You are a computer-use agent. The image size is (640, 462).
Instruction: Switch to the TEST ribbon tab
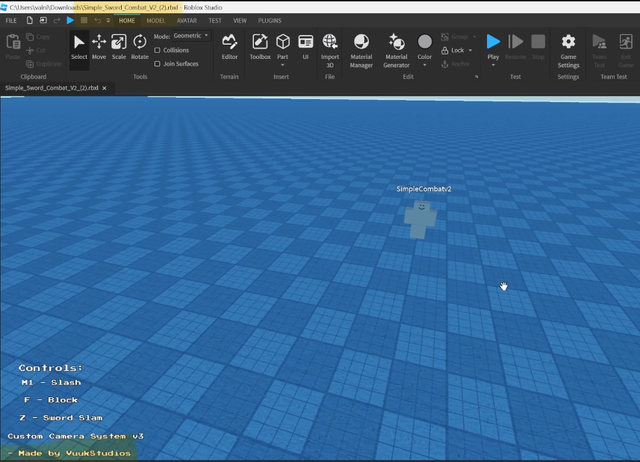tap(215, 20)
